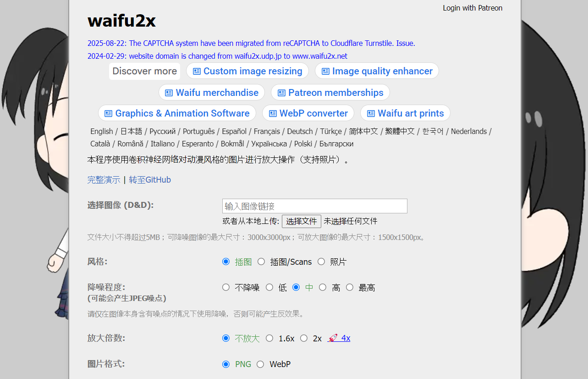Image resolution: width=588 pixels, height=379 pixels.
Task: Click Login with Patreon
Action: [x=473, y=8]
